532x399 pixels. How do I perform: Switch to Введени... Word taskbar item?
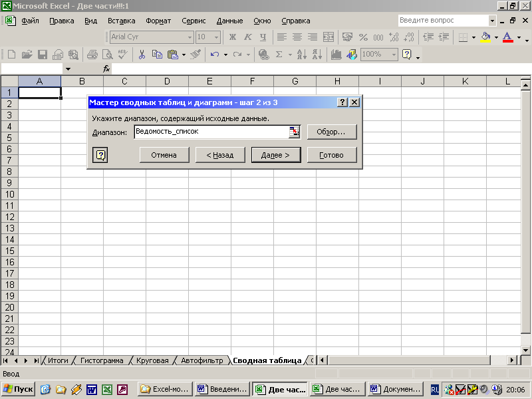point(223,389)
